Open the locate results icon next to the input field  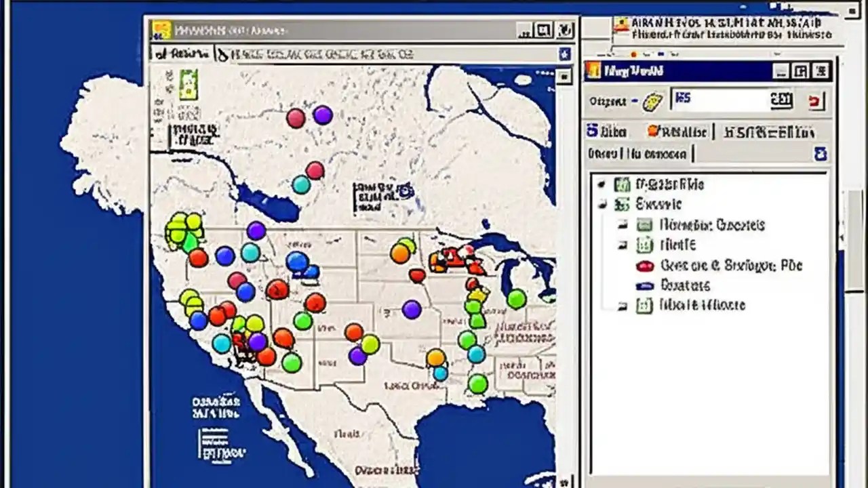781,100
